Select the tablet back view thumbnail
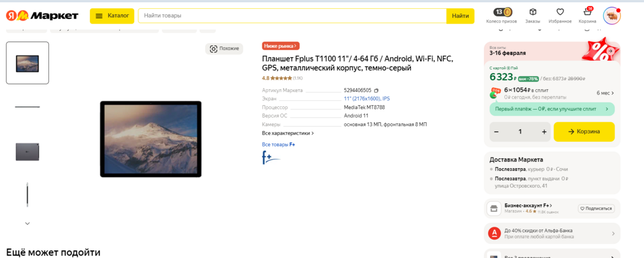 (27, 152)
